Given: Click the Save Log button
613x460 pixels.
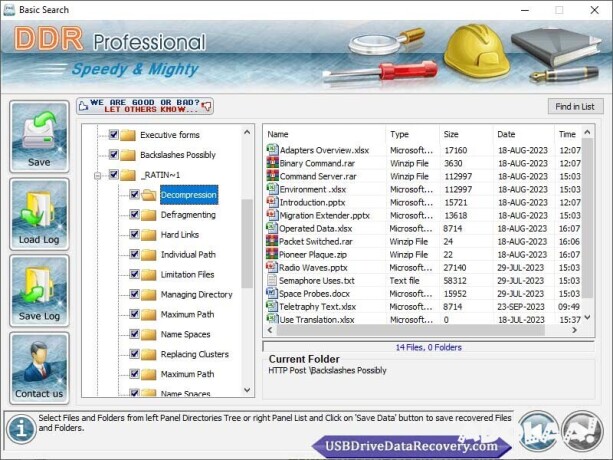Looking at the screenshot, I should click(x=39, y=291).
